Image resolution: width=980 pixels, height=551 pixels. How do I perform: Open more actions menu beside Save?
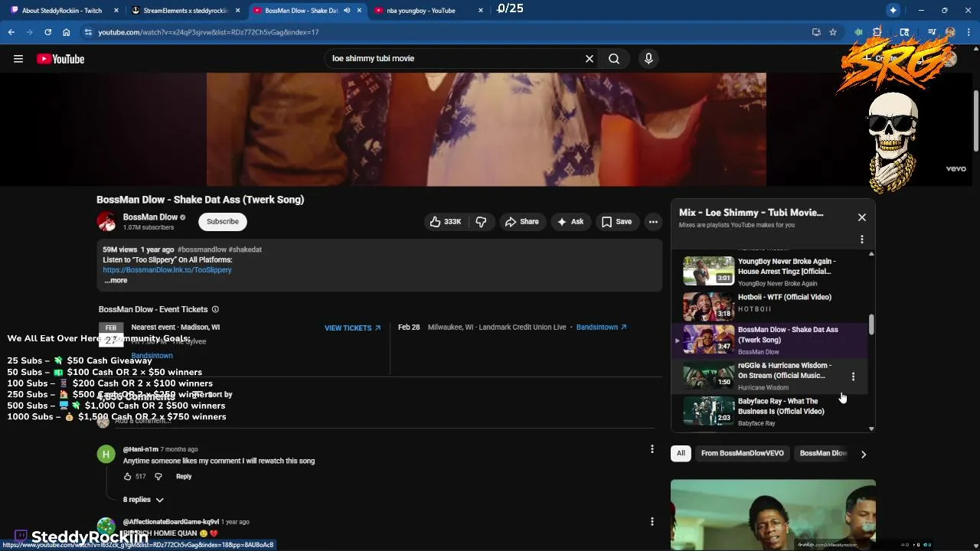tap(653, 222)
